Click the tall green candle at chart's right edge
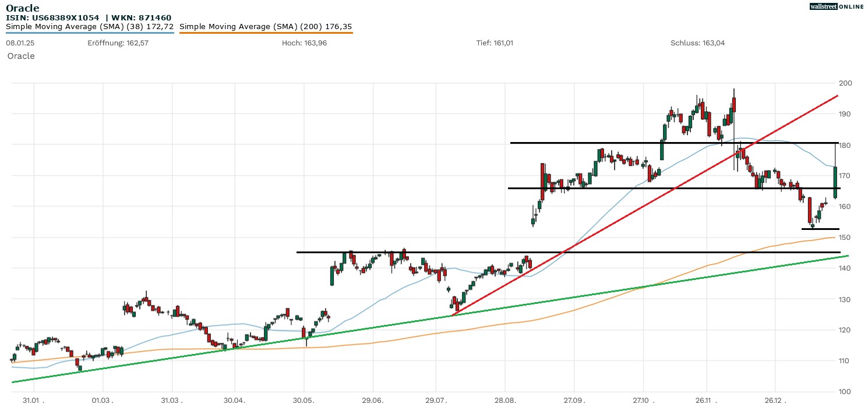This screenshot has height=404, width=868. pyautogui.click(x=835, y=182)
